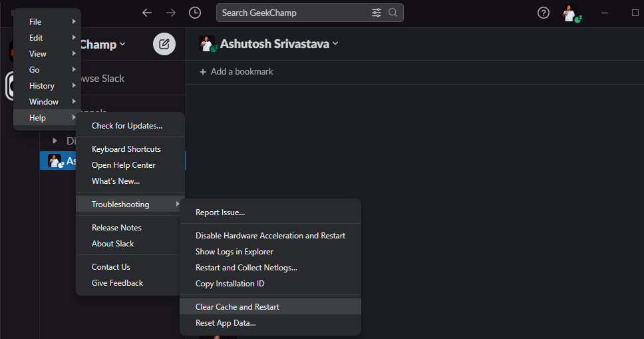
Task: Click the back navigation arrow
Action: pos(147,13)
